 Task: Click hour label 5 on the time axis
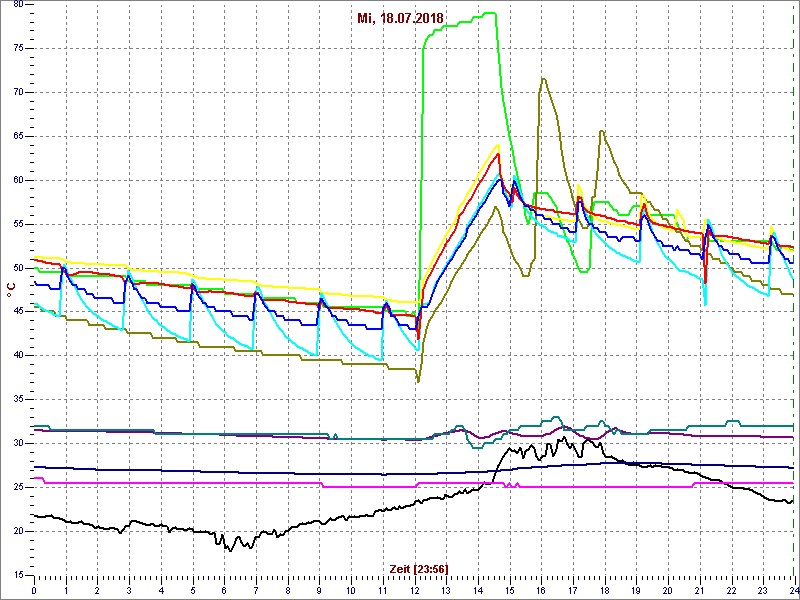[x=192, y=590]
